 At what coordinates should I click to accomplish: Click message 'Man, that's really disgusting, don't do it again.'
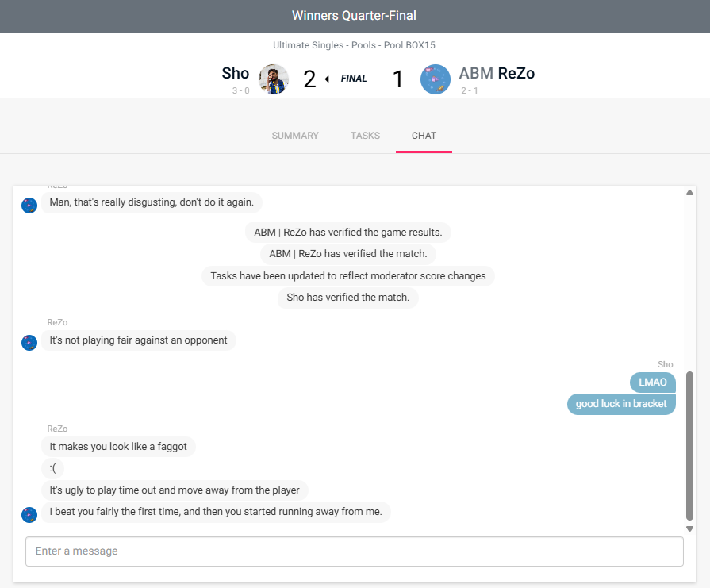[x=152, y=202]
